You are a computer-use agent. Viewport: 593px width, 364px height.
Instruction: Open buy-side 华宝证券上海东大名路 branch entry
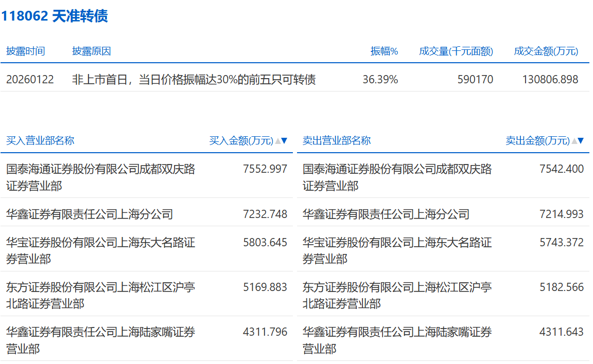click(100, 250)
